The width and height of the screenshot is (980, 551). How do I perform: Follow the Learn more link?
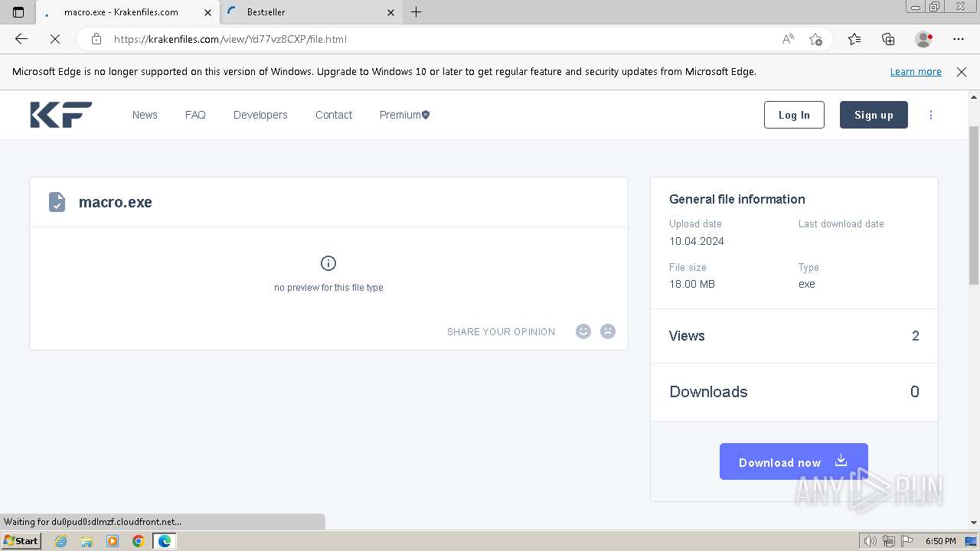[916, 72]
